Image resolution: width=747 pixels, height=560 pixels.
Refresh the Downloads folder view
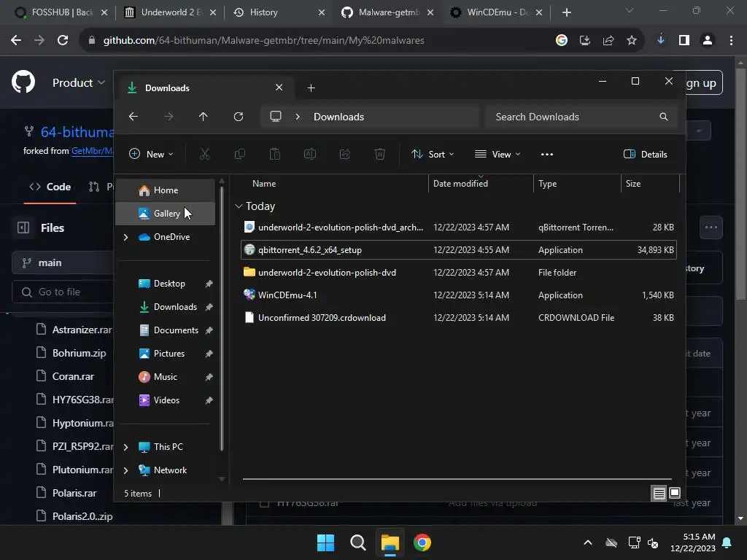point(239,117)
